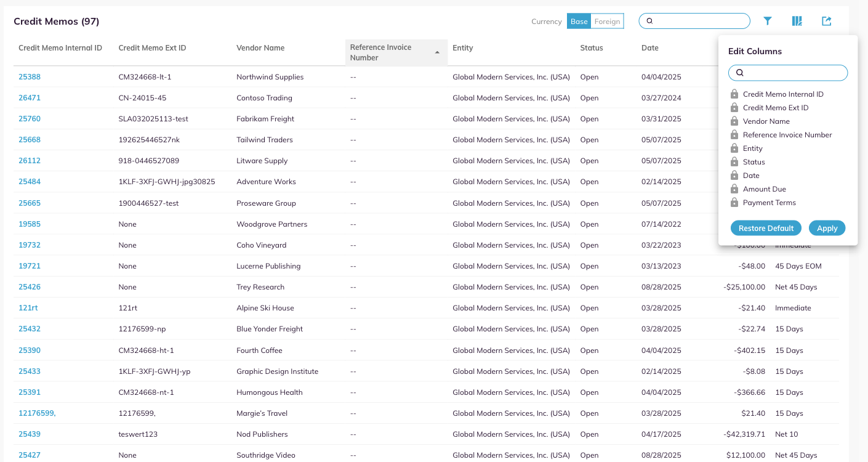
Task: Open credit memo 25391
Action: (x=30, y=392)
